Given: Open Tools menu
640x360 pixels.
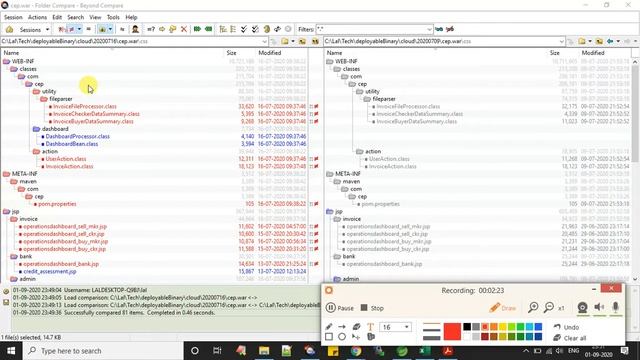Looking at the screenshot, I should (113, 17).
